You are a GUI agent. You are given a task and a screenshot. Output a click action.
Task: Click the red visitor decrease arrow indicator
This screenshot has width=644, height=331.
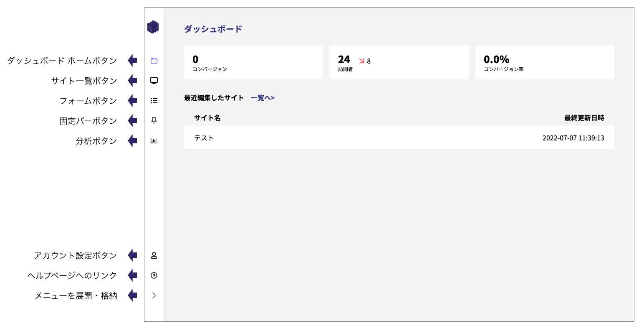pyautogui.click(x=361, y=61)
